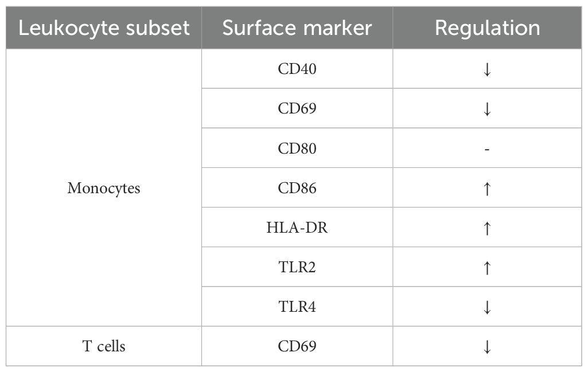The height and width of the screenshot is (372, 588).
Task: Click the down arrow in the TLR4 row
Action: tap(487, 307)
